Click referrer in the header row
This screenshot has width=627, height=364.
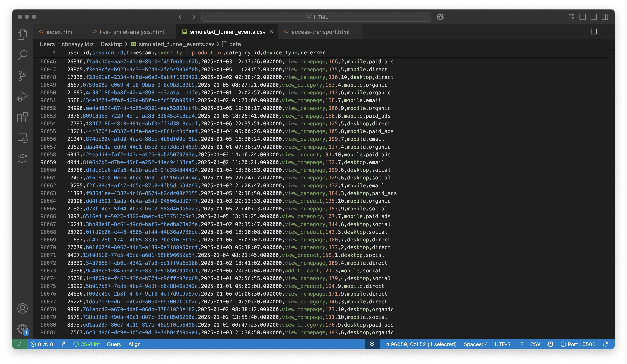pyautogui.click(x=313, y=53)
